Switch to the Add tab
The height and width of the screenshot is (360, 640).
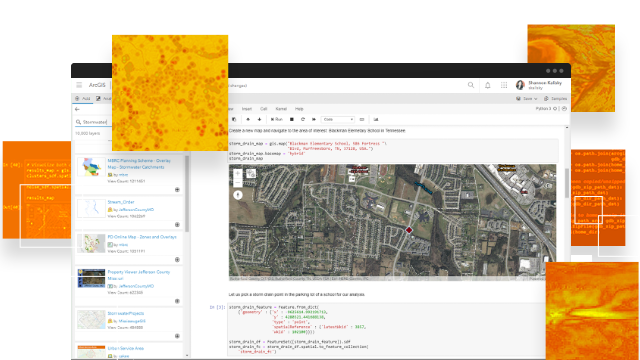click(x=82, y=98)
